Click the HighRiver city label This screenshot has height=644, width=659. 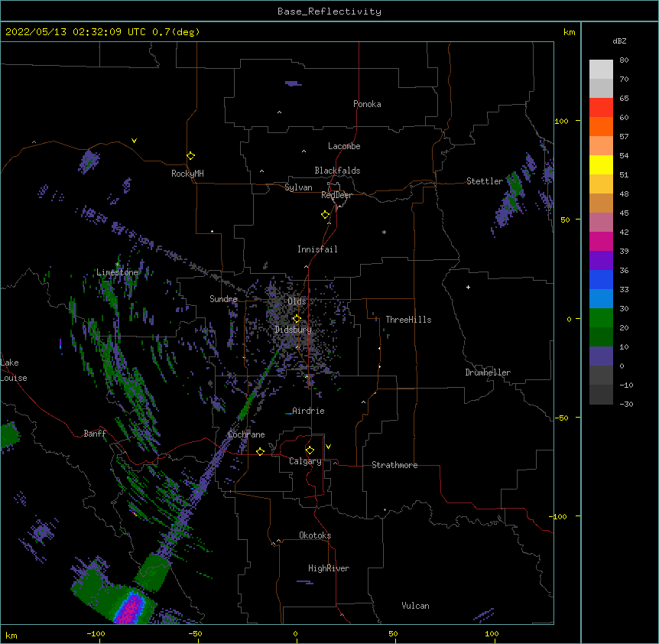pos(329,568)
